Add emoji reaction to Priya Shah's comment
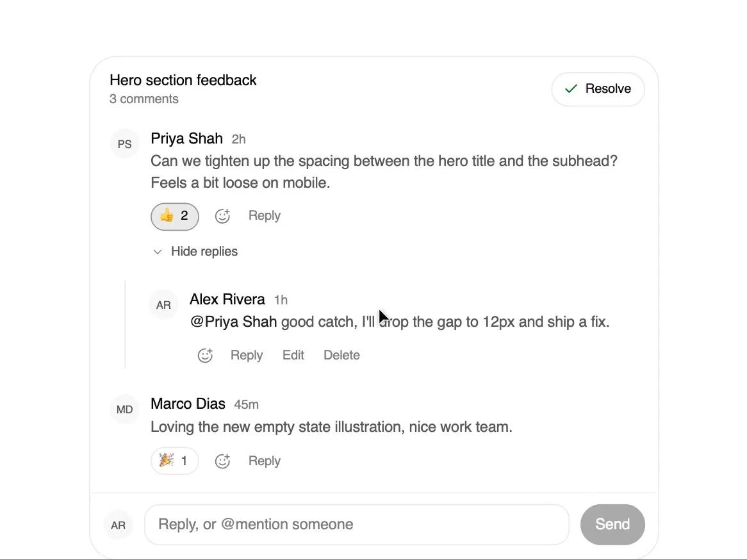The width and height of the screenshot is (747, 560). 222,216
